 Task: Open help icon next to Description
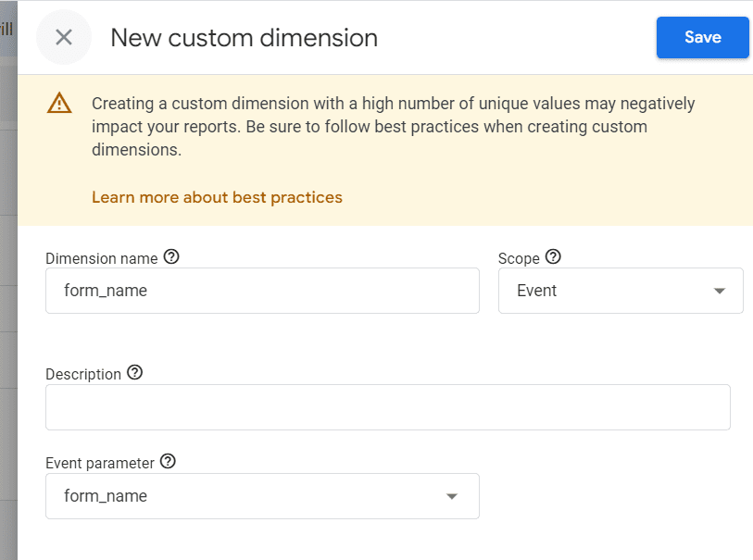click(x=134, y=373)
